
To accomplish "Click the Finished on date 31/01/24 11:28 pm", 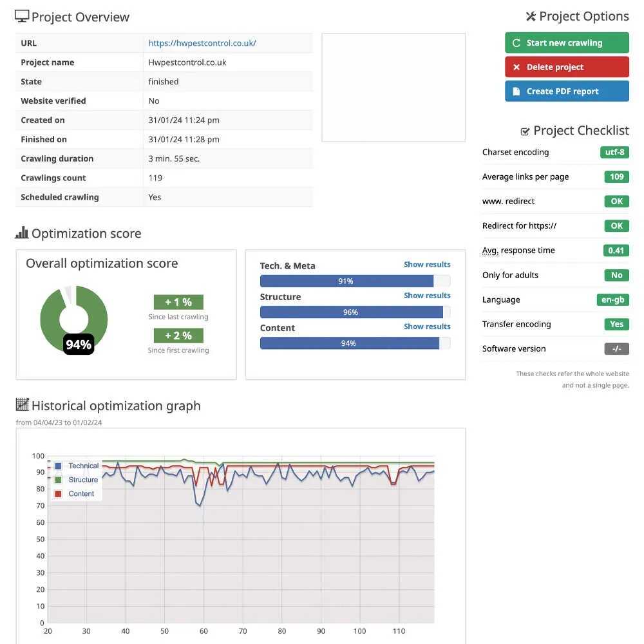I will click(184, 140).
